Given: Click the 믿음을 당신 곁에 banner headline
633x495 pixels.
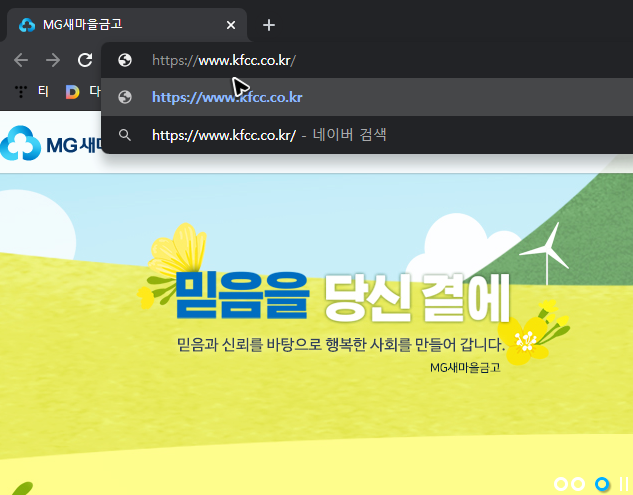Looking at the screenshot, I should (343, 297).
